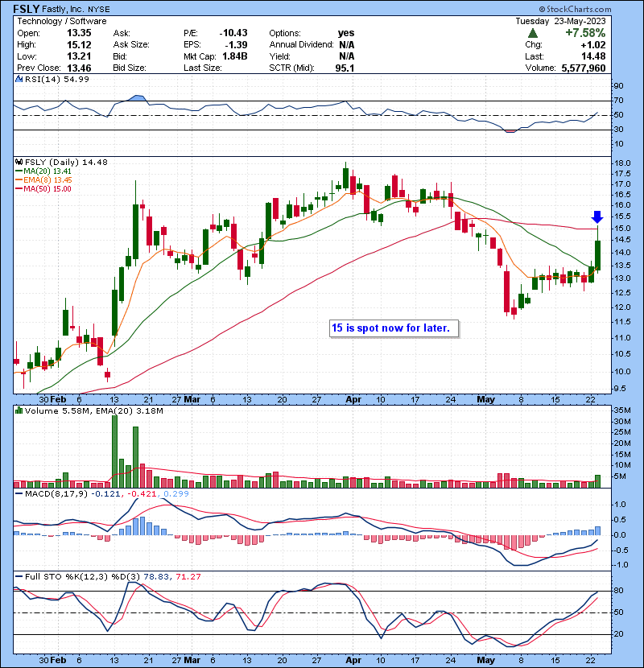Click the Volume 5.58M, EMA(20) 3.18M label
This screenshot has height=668, width=644.
pos(93,411)
